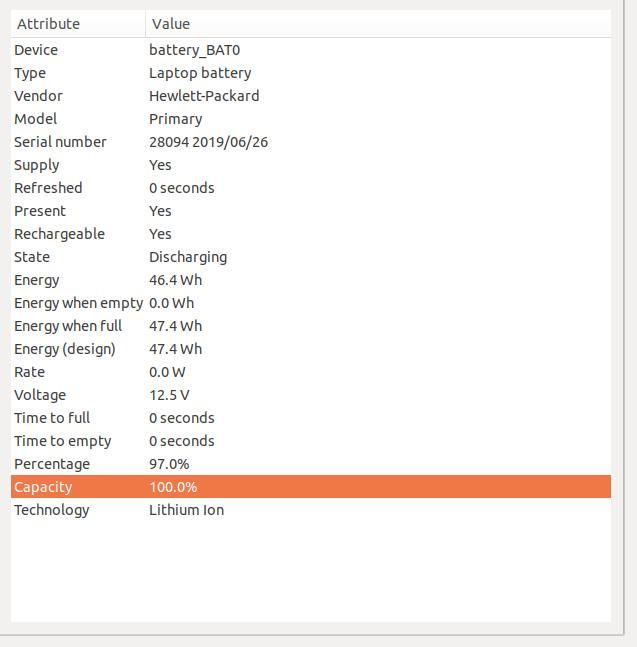Click the Attribute column header
This screenshot has width=637, height=647.
pyautogui.click(x=78, y=24)
